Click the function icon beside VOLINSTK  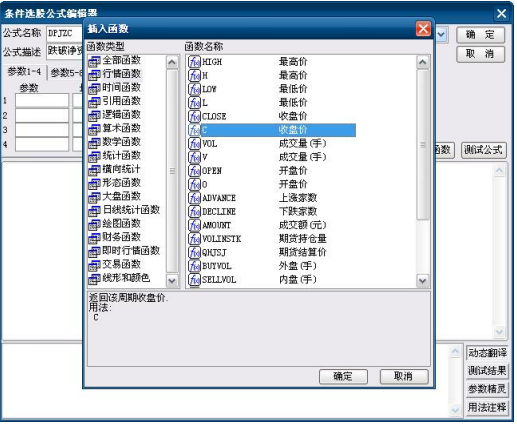[194, 239]
